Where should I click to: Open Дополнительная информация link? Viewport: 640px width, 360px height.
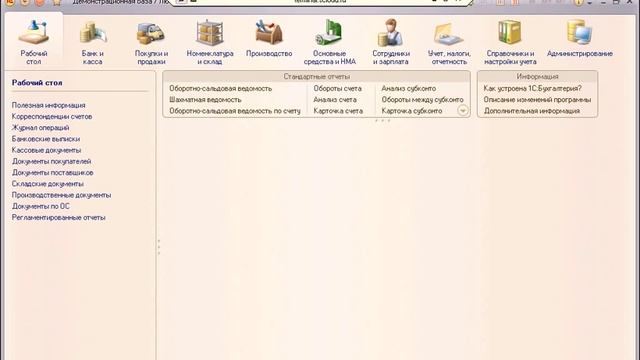[532, 111]
